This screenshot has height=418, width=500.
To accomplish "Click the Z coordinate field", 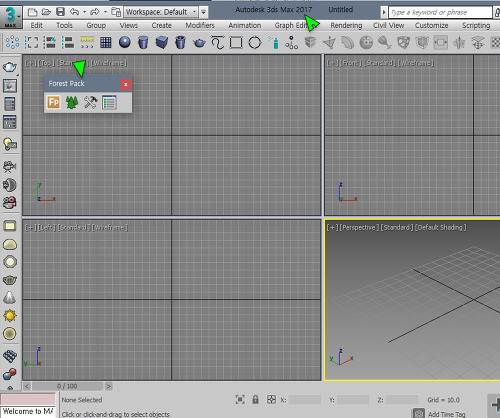I will tap(402, 400).
